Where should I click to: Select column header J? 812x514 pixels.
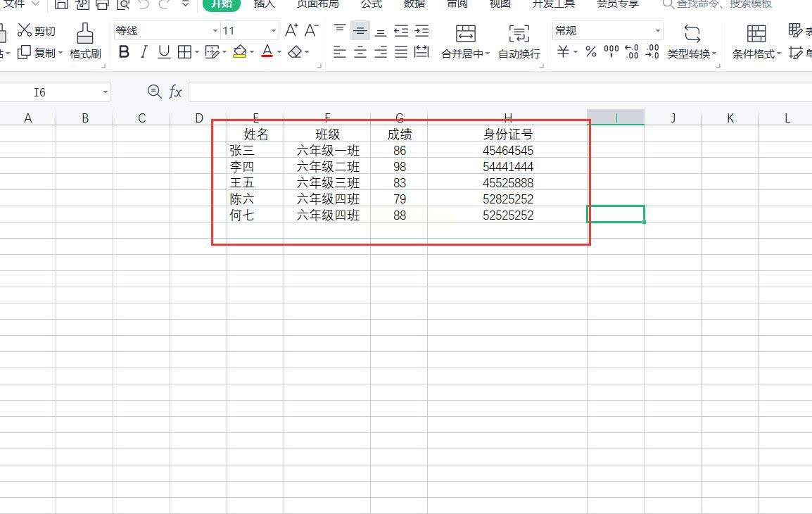pos(673,118)
